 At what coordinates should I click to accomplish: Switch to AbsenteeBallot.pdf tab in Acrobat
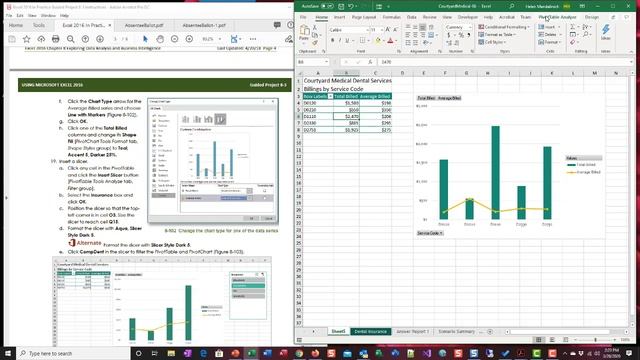144,25
